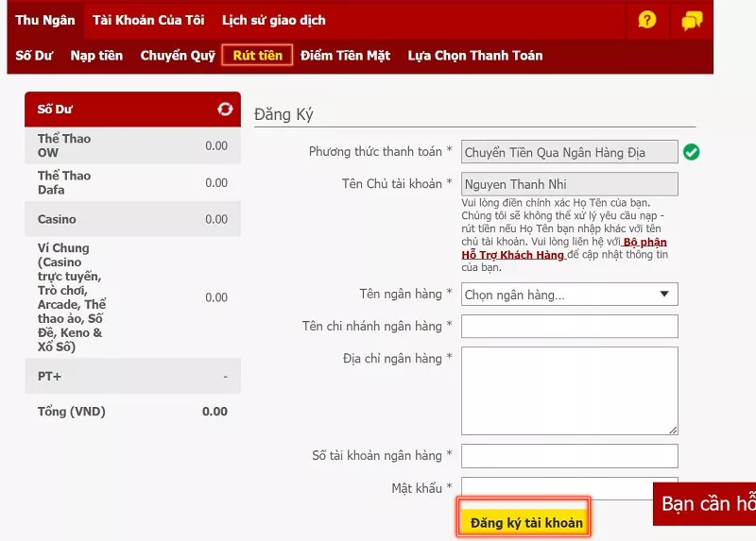756x541 pixels.
Task: Focus the Tên chi nhánh ngân hàng field
Action: 570,327
